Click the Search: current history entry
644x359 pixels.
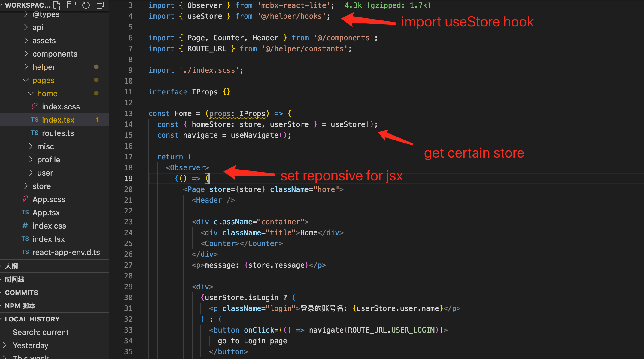41,332
